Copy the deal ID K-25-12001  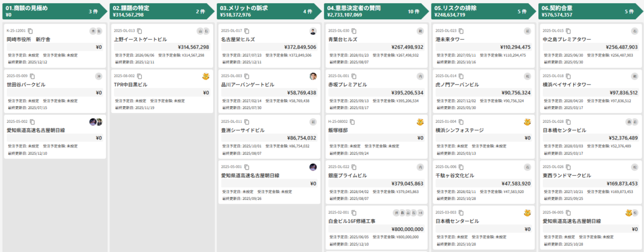[31, 31]
